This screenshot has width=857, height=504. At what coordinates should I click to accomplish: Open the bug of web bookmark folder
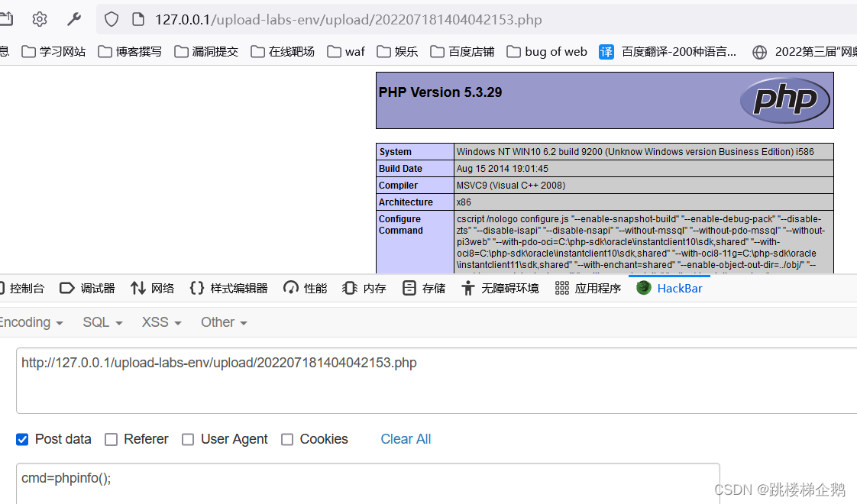pyautogui.click(x=546, y=52)
